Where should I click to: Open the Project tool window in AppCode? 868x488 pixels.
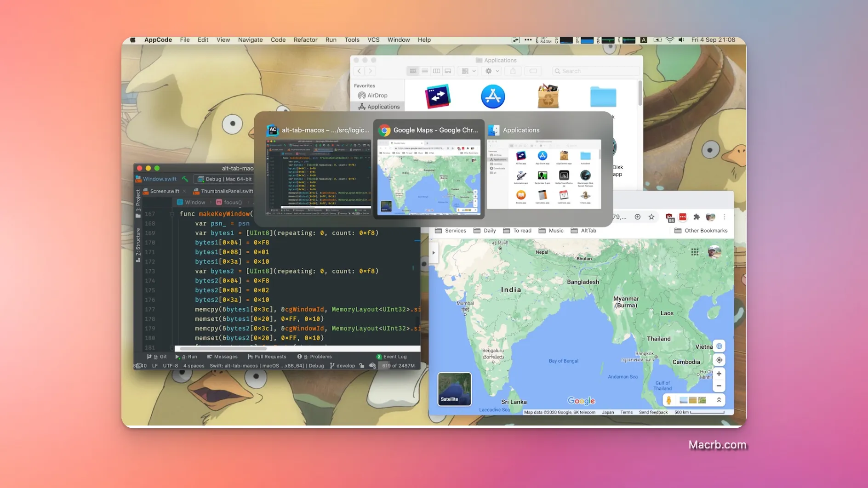pyautogui.click(x=138, y=204)
